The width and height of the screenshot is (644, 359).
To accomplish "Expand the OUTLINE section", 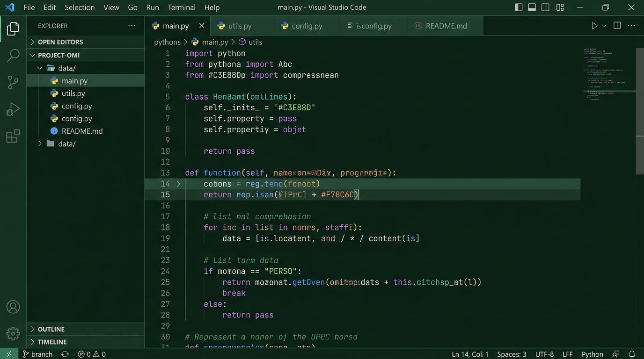I will pos(86,329).
